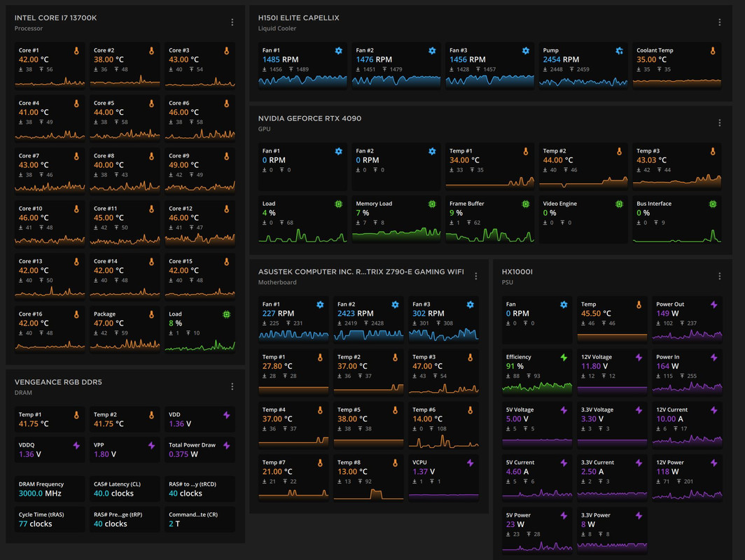Click the fan icon on the PSU Fan tile

tap(564, 305)
